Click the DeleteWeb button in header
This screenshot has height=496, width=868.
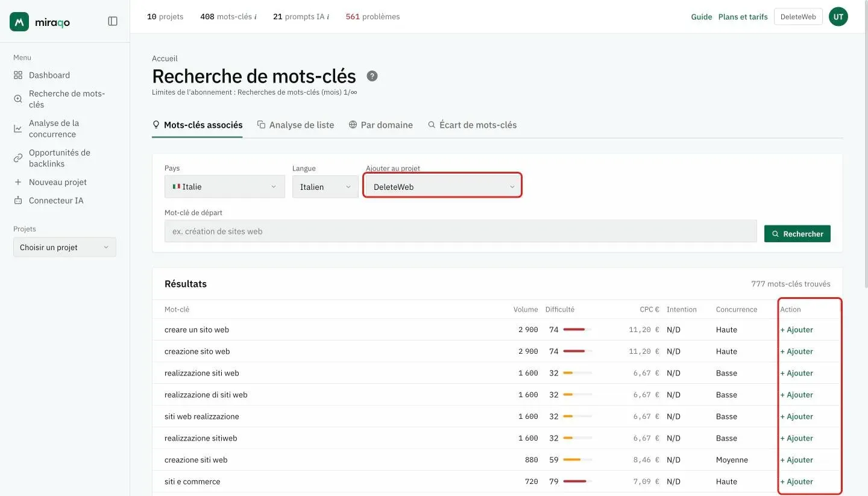[x=798, y=17]
